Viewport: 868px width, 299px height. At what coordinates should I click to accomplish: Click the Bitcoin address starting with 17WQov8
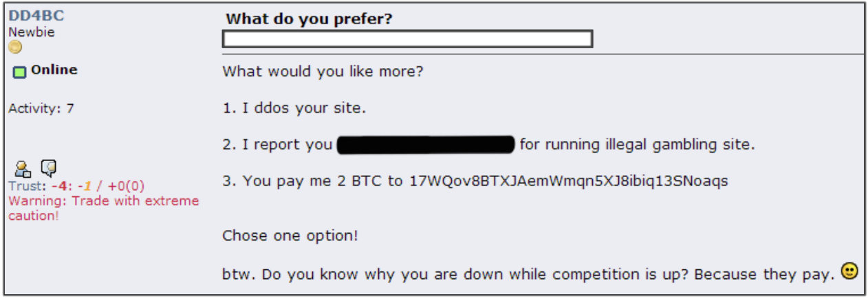[568, 181]
